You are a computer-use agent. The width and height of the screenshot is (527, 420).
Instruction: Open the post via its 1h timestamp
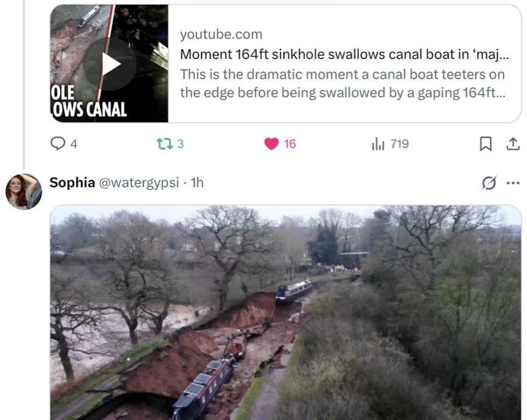tap(197, 183)
